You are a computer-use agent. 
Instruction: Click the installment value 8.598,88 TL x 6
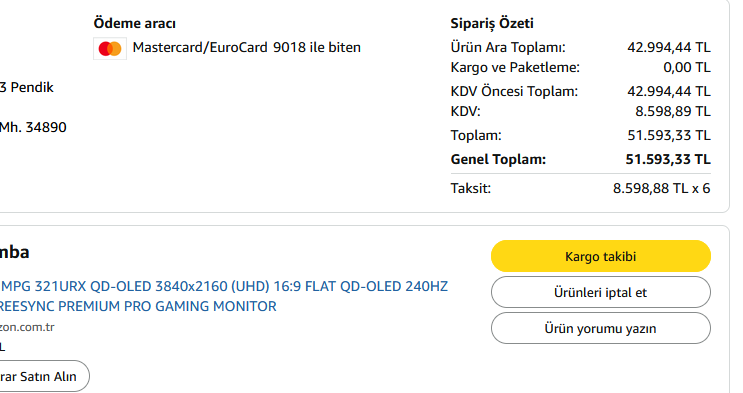coord(661,188)
